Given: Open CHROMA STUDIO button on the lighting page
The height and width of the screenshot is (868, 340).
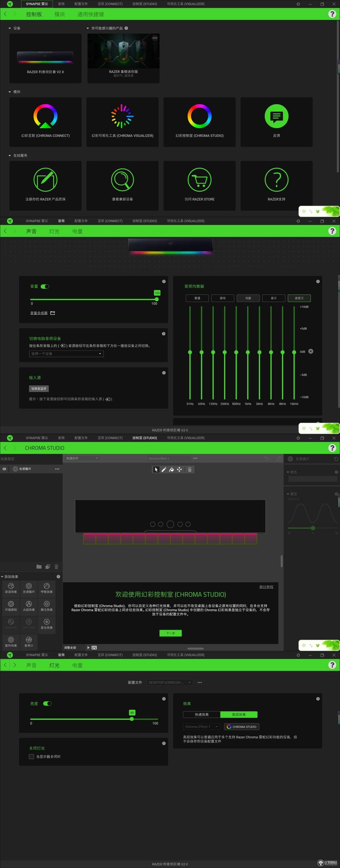Looking at the screenshot, I should [x=241, y=726].
